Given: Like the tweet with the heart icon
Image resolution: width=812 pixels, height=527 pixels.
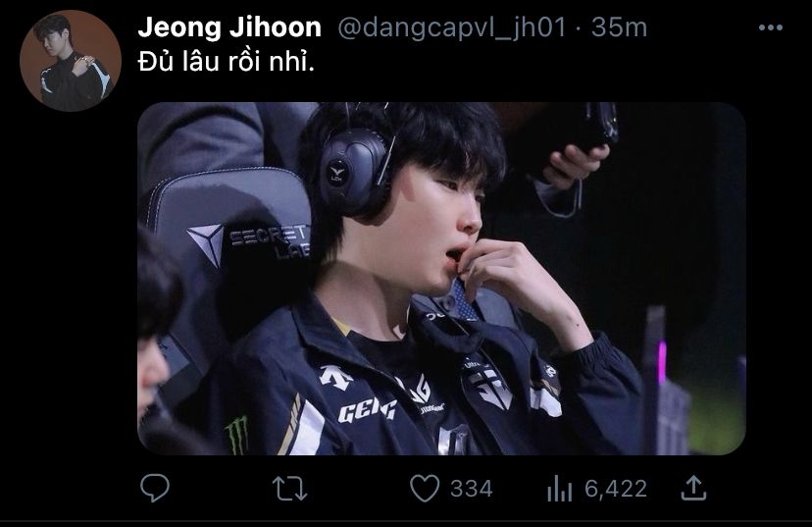Looking at the screenshot, I should [425, 489].
